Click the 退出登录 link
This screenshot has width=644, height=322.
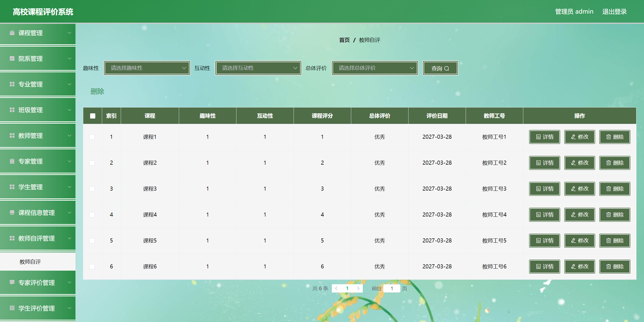[x=614, y=12]
